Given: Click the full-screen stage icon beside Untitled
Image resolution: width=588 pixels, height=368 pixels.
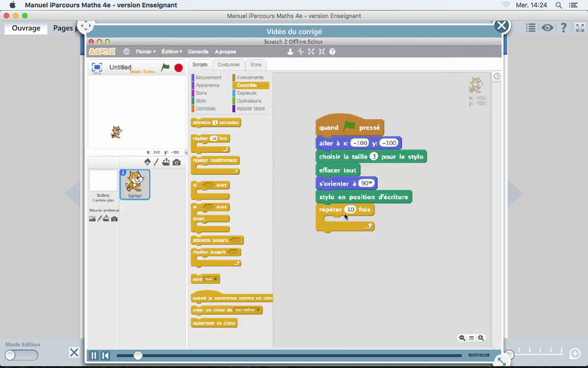Looking at the screenshot, I should click(97, 67).
